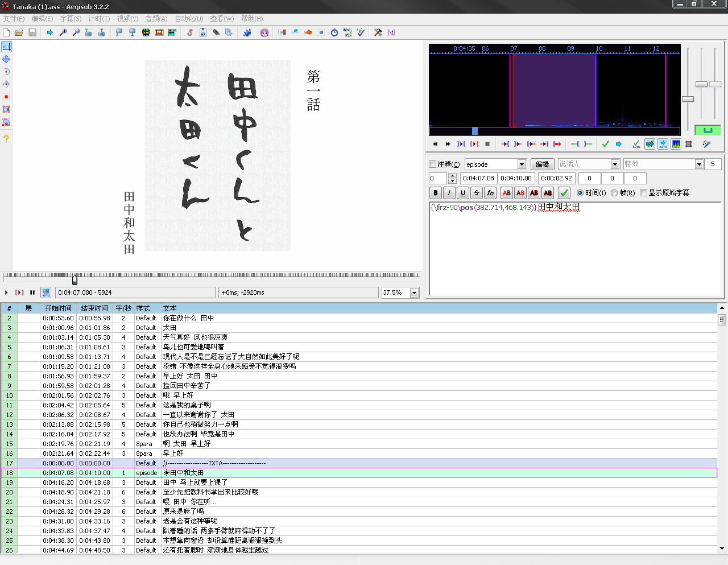Open the Properties clipboard icon

tap(203, 32)
